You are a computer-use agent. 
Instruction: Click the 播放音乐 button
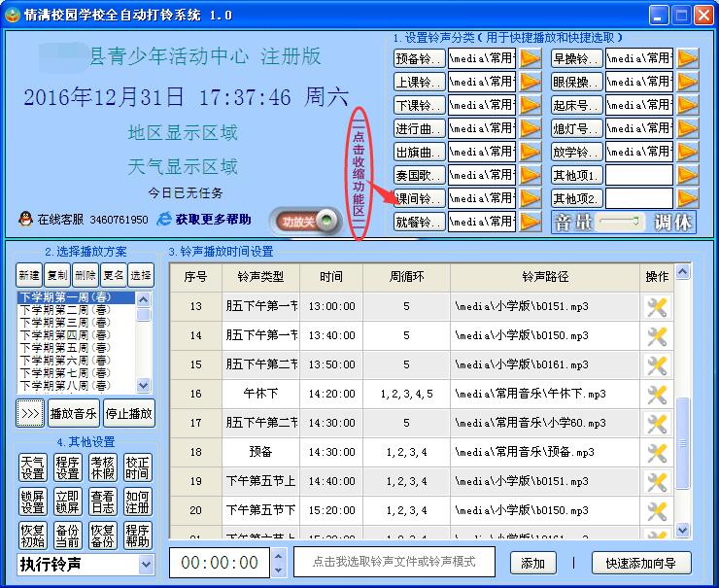click(74, 413)
